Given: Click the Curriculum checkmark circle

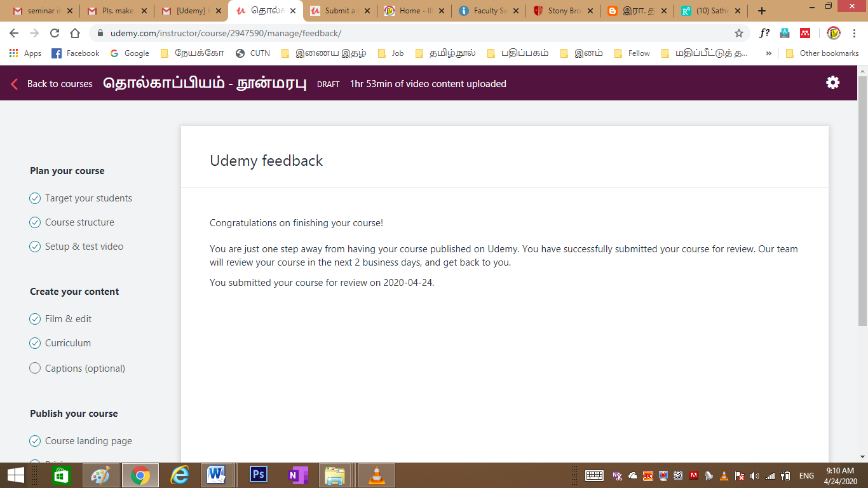Looking at the screenshot, I should point(35,343).
